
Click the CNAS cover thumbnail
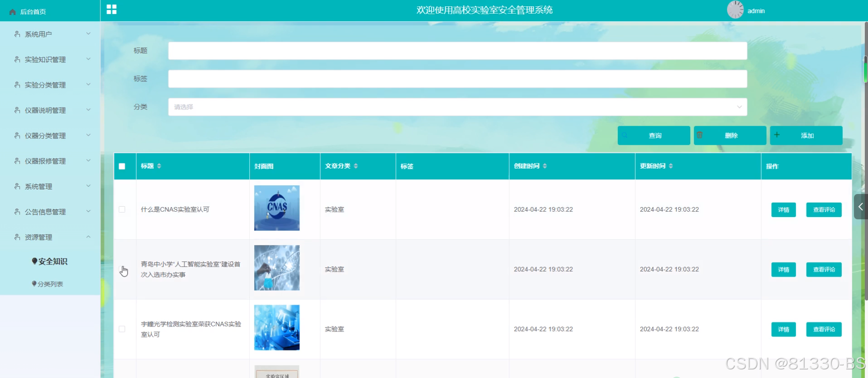point(277,208)
